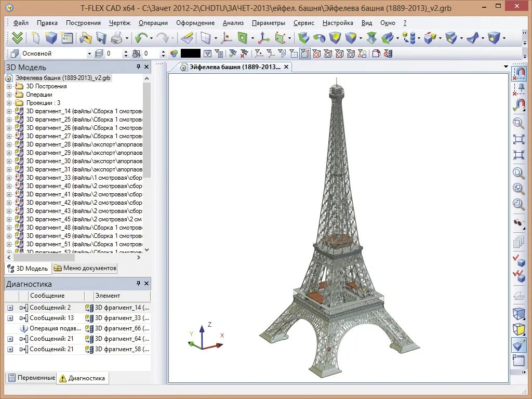Click the wireframe cube render icon
The width and height of the screenshot is (532, 399).
[518, 313]
